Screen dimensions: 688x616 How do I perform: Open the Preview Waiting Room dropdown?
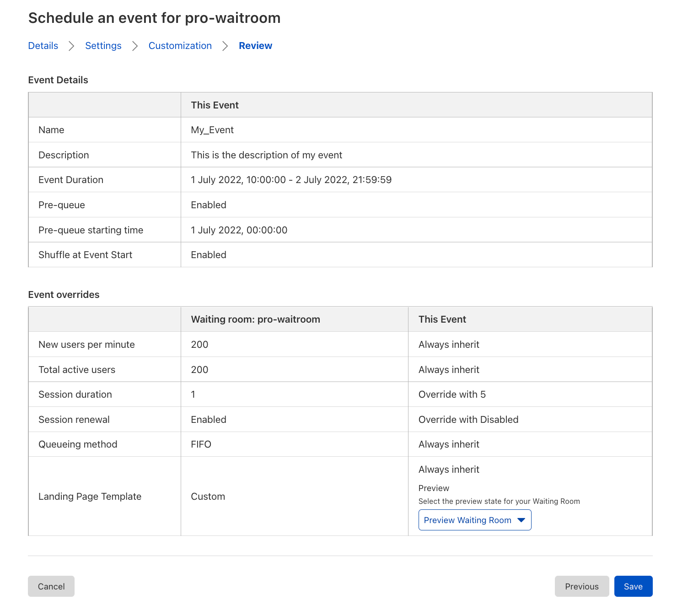(x=475, y=520)
